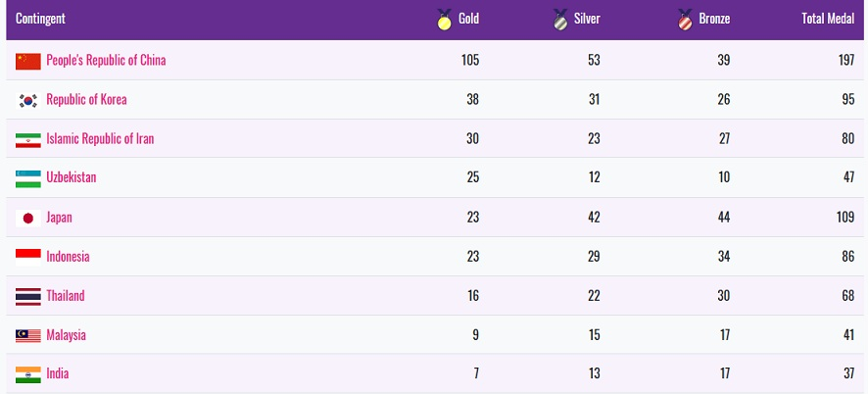Viewport: 868px width, 394px height.
Task: Click the Contingent column header
Action: pyautogui.click(x=41, y=19)
